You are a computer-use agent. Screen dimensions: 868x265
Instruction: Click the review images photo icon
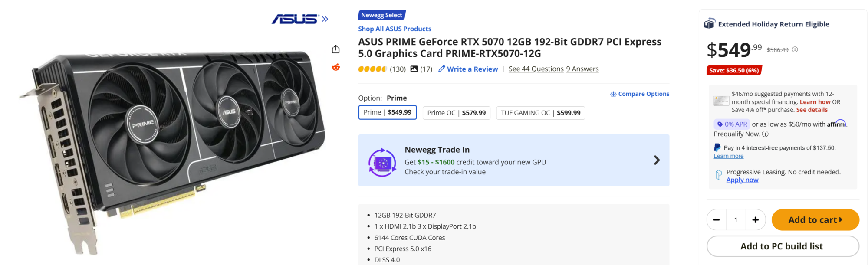pyautogui.click(x=414, y=69)
